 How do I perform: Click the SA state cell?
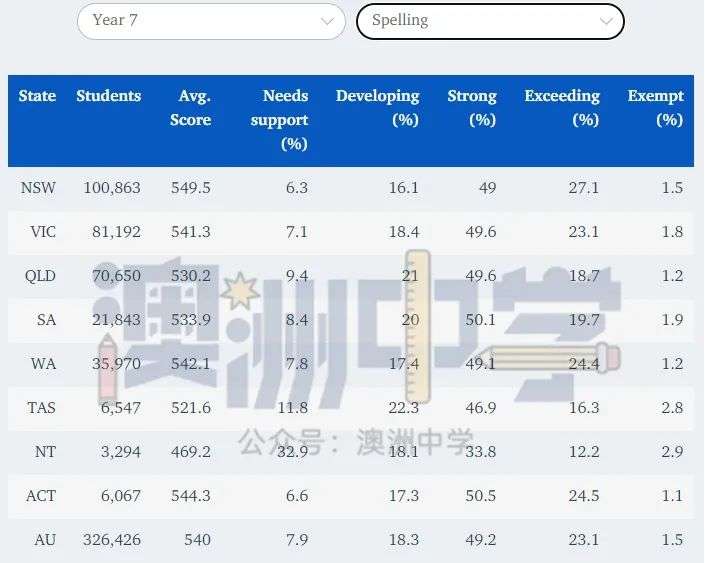point(46,320)
